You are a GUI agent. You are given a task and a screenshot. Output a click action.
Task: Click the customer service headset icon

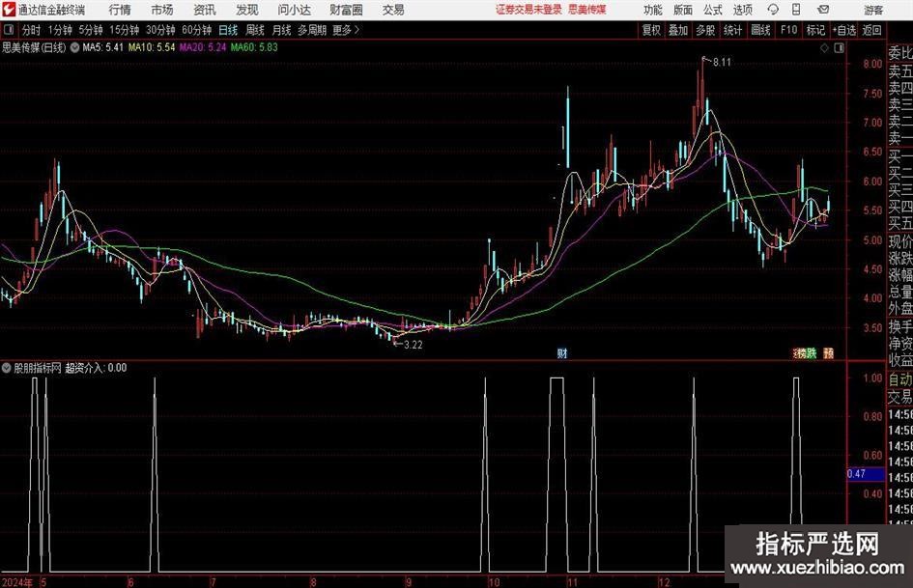click(773, 10)
